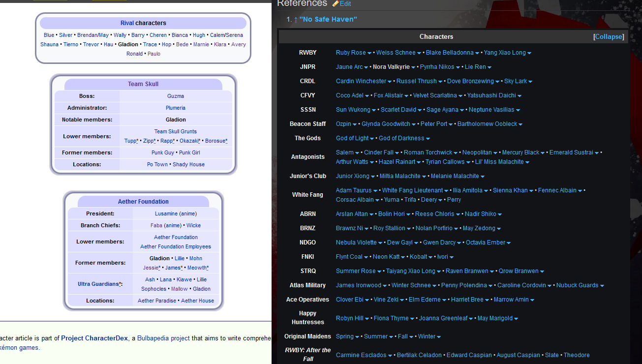Click the Guzma link in Team Skull box

[x=176, y=95]
